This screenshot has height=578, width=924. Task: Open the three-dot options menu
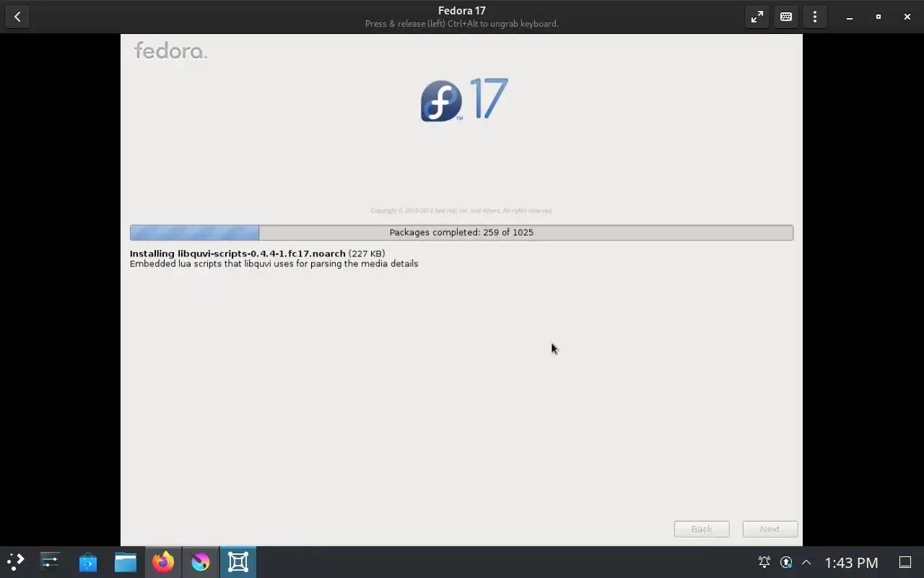click(815, 17)
